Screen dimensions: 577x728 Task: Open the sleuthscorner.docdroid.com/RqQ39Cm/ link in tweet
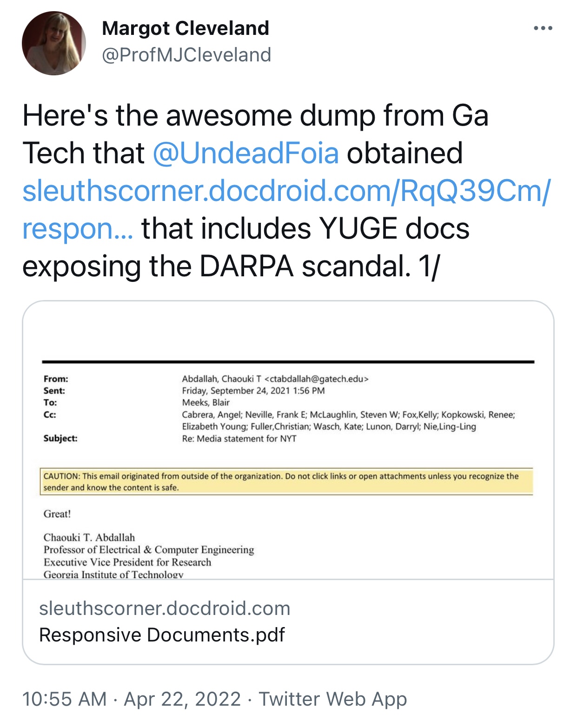[286, 191]
